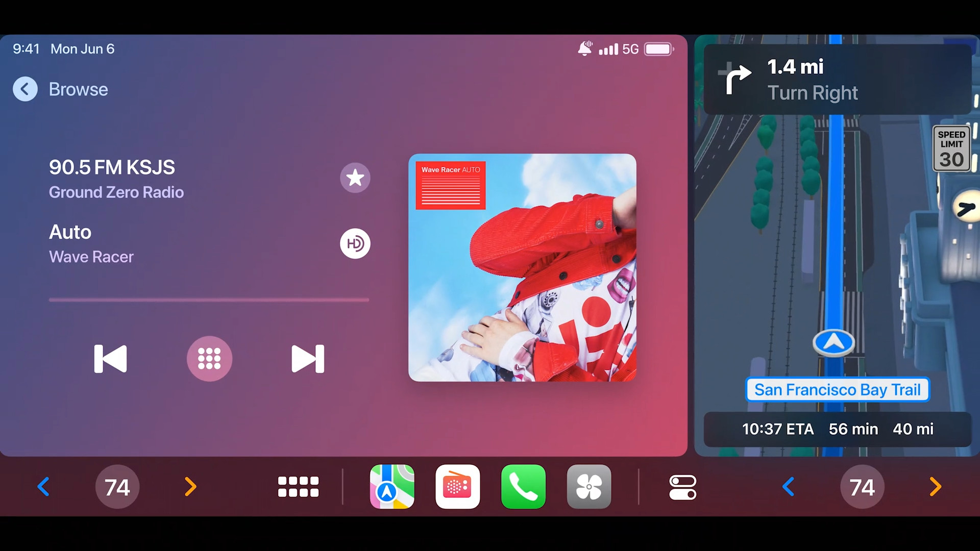Image resolution: width=980 pixels, height=551 pixels.
Task: Open the app grid launcher in dock
Action: click(298, 487)
